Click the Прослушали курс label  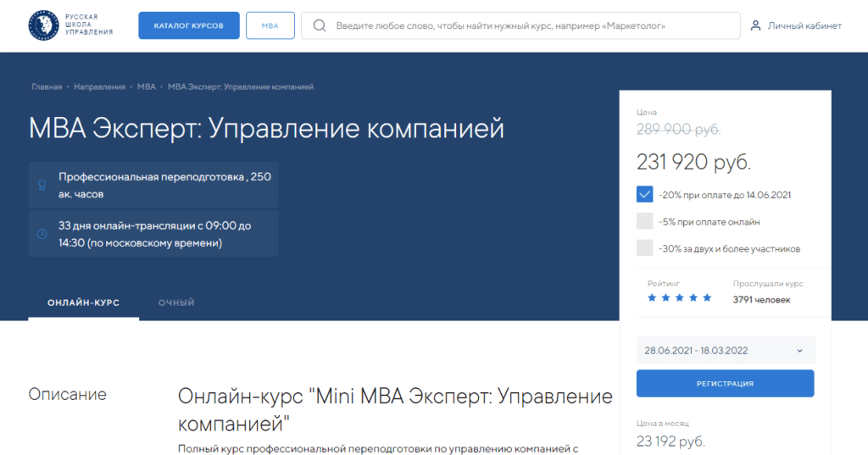[768, 283]
